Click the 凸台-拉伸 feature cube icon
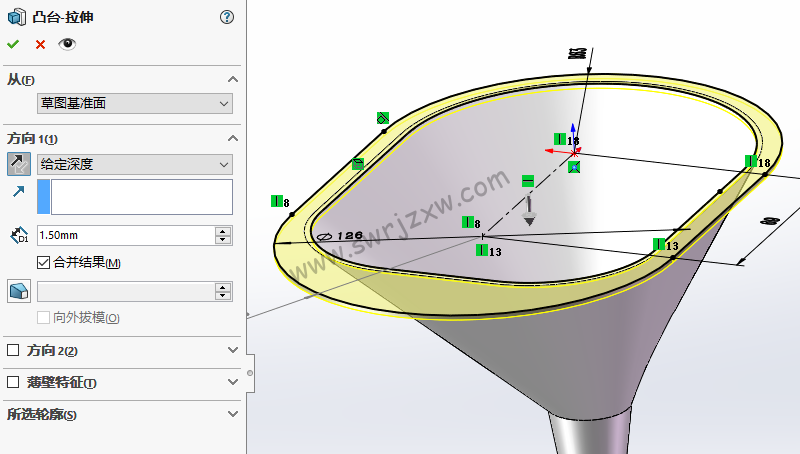Viewport: 800px width, 454px height. click(17, 17)
